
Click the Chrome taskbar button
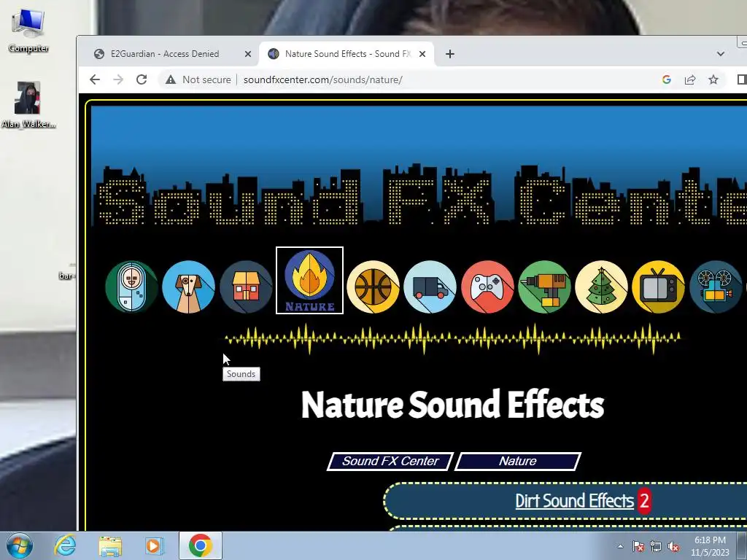pos(200,545)
